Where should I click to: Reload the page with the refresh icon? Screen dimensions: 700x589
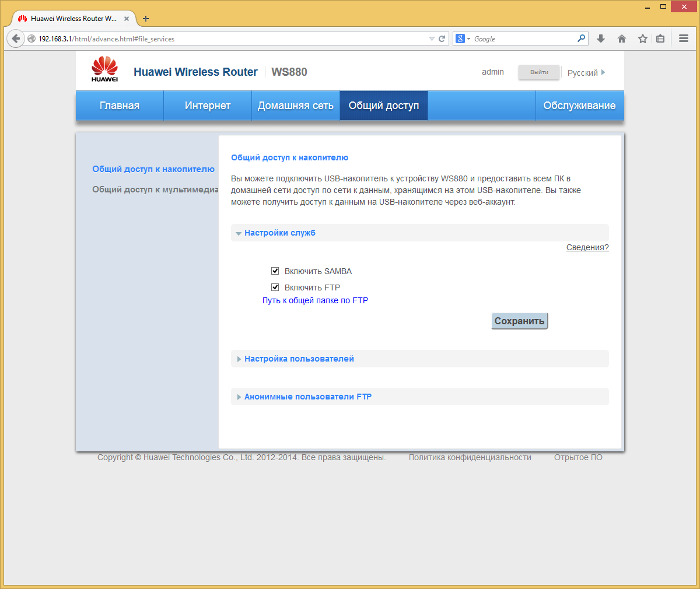click(442, 38)
